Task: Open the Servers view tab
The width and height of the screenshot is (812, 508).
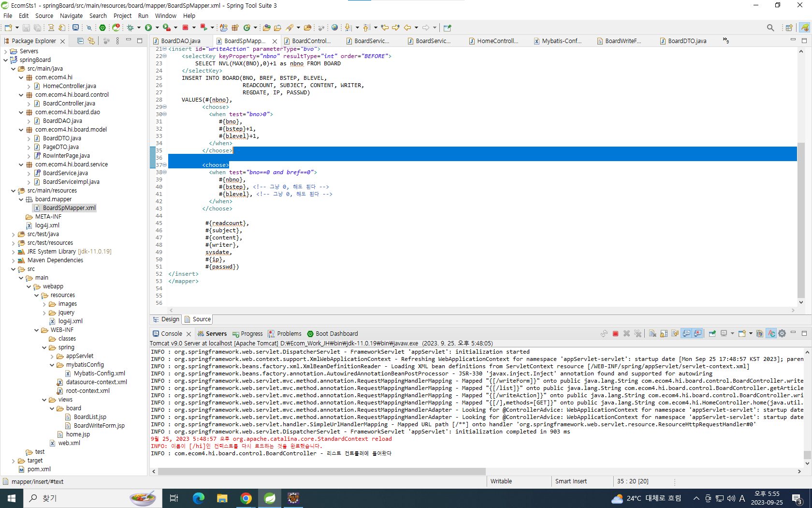Action: coord(212,334)
